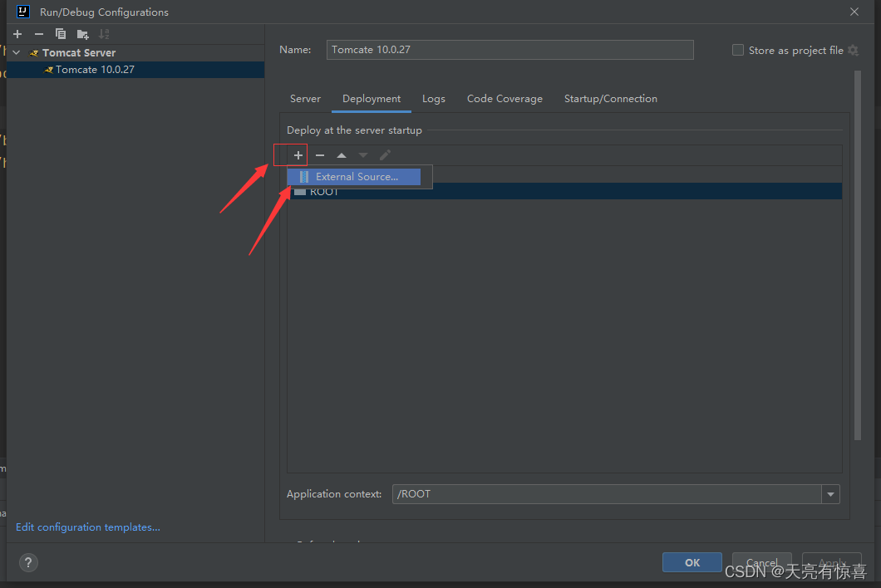Edit deployment item with pencil icon
Screen dimensions: 881x588
pos(385,155)
